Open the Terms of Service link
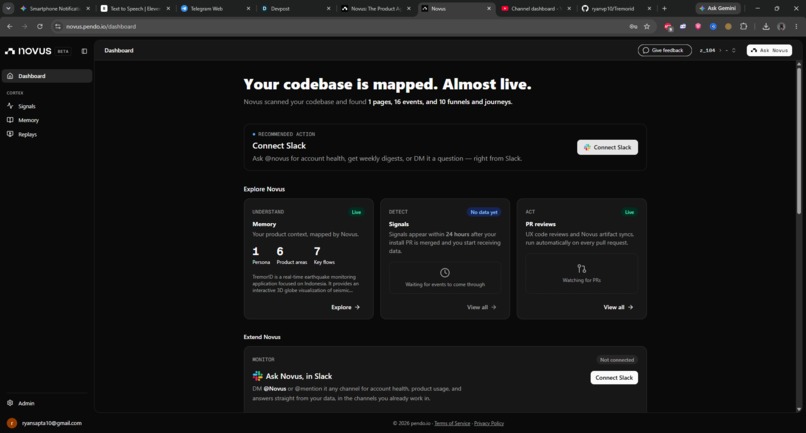 pyautogui.click(x=452, y=423)
